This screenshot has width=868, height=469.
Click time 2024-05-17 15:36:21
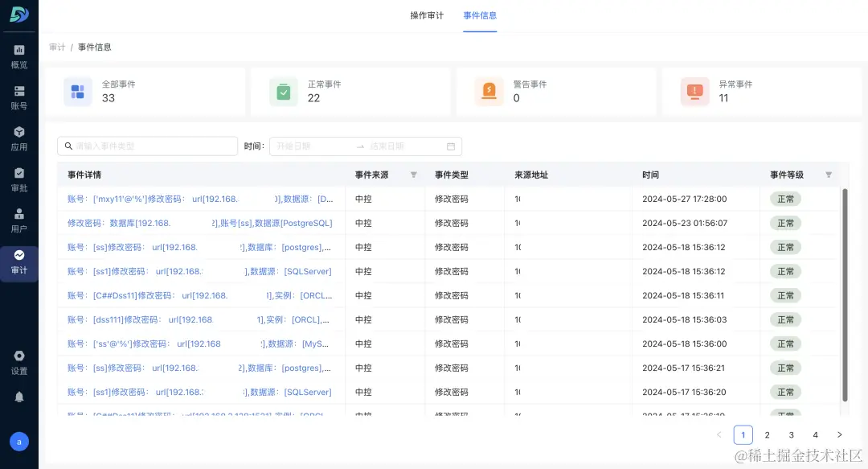[683, 368]
